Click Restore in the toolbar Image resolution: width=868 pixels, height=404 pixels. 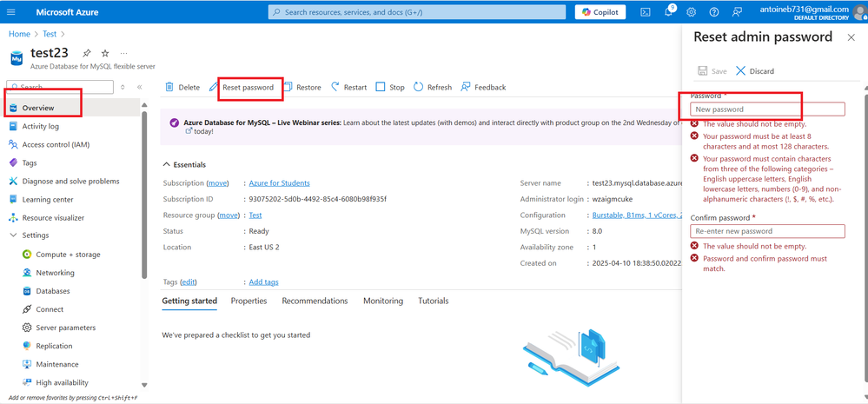302,88
